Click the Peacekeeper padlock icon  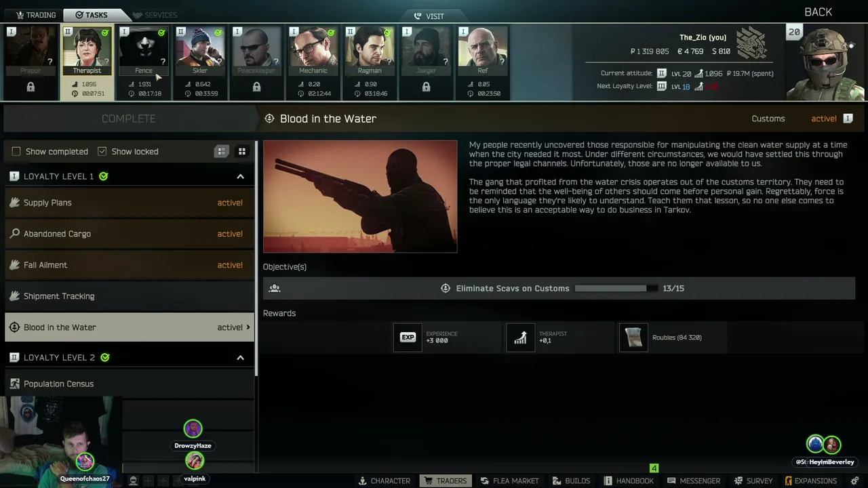pyautogui.click(x=256, y=87)
